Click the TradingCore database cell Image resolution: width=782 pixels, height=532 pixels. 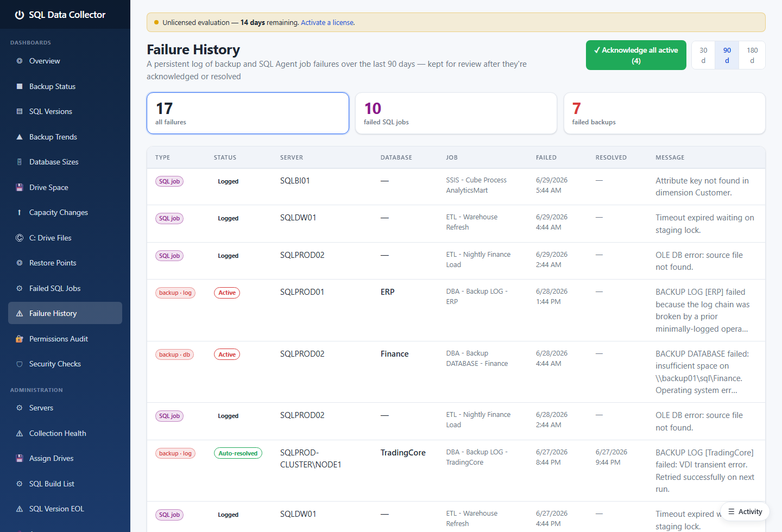click(x=403, y=453)
